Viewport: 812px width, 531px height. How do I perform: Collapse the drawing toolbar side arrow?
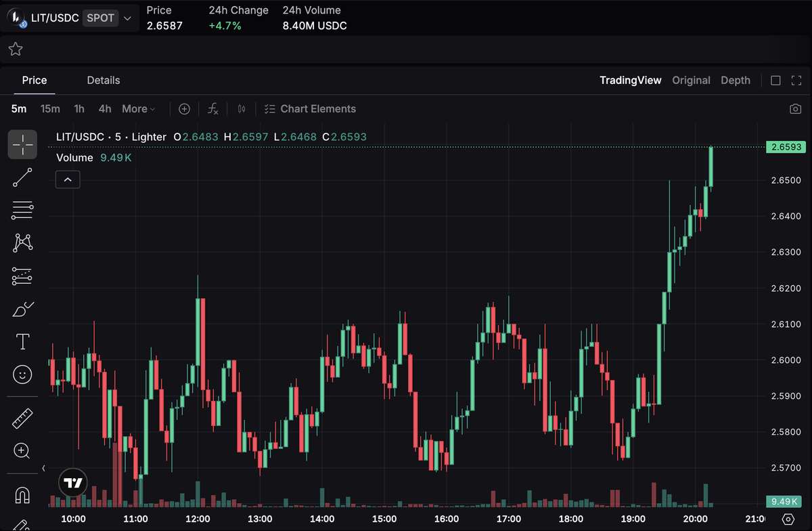point(44,468)
